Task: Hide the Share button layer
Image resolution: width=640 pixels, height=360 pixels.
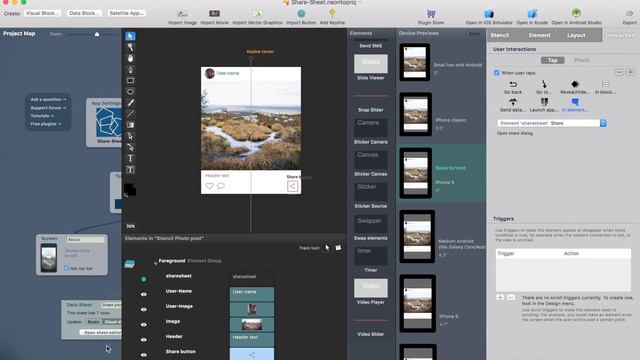Action: (144, 355)
